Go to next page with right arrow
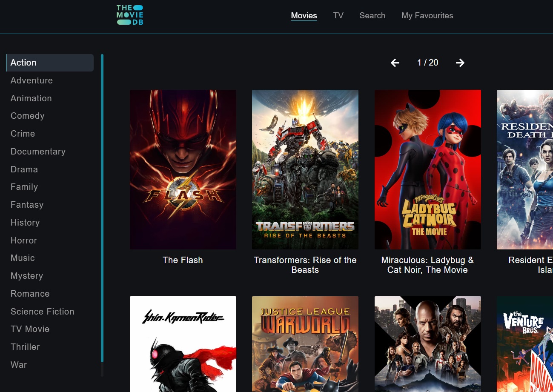 tap(460, 63)
